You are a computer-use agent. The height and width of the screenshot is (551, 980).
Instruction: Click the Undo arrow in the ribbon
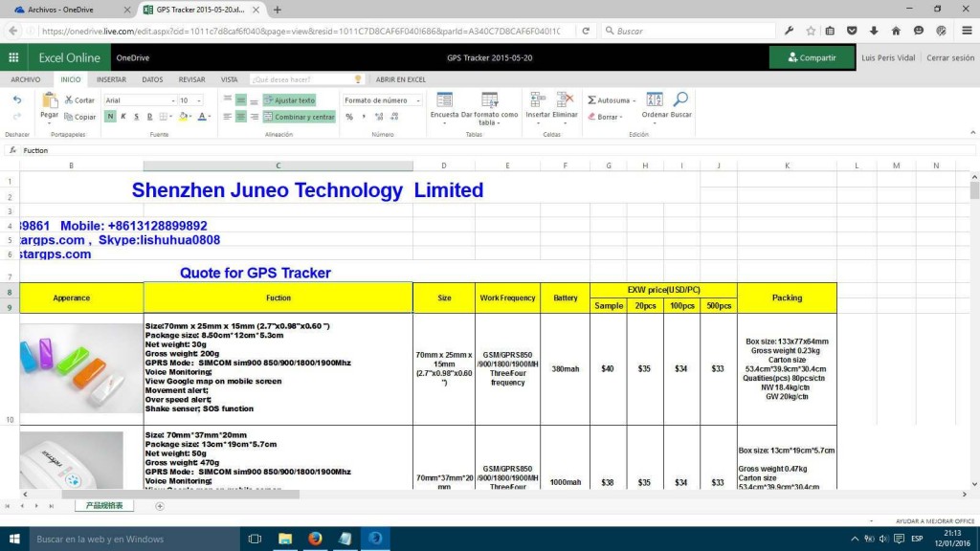(x=17, y=99)
